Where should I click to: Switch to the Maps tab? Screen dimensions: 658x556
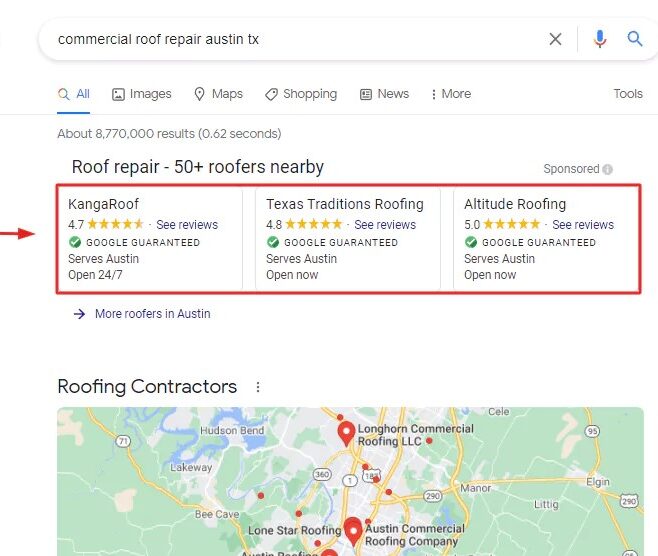click(x=218, y=94)
